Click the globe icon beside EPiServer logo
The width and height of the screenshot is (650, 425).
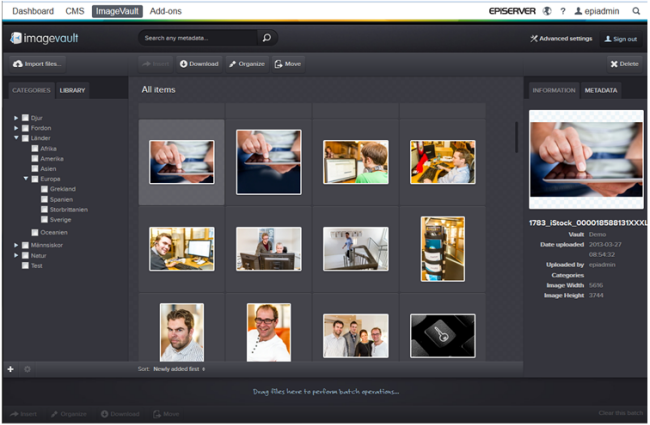point(546,11)
